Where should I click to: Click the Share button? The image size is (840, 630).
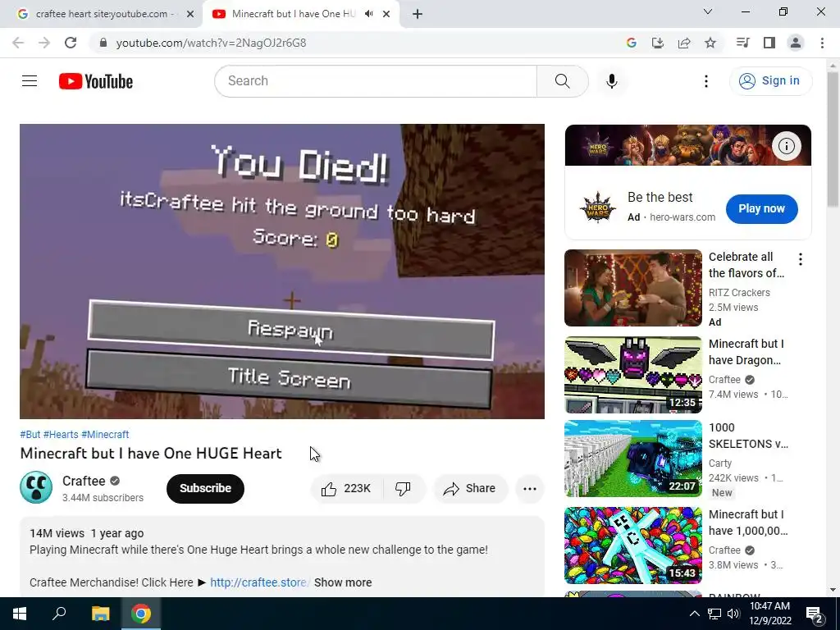point(470,489)
